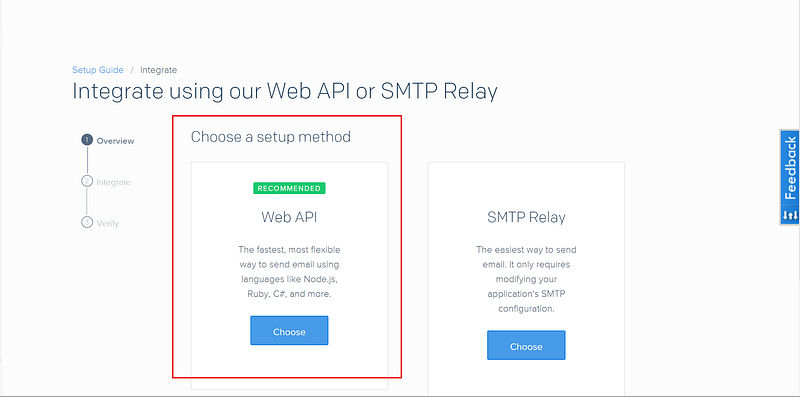
Task: Select the Verify step label
Action: pyautogui.click(x=108, y=224)
